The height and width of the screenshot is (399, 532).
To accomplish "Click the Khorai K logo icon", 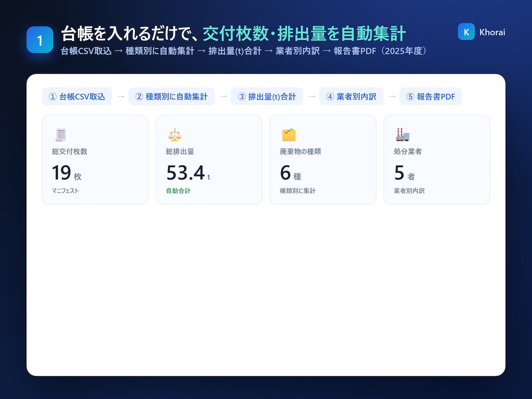I will (x=466, y=32).
